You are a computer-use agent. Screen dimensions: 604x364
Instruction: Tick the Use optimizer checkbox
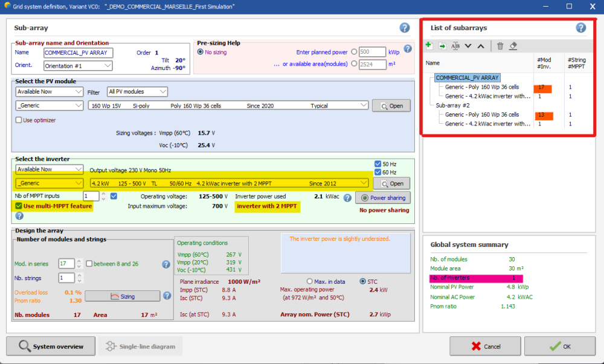(x=19, y=120)
